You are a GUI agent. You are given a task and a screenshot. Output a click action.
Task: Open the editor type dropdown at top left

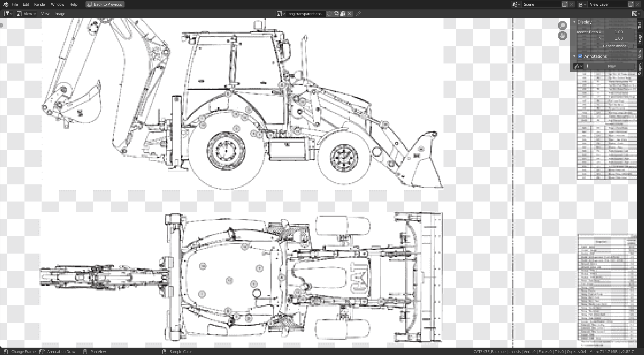pos(7,14)
